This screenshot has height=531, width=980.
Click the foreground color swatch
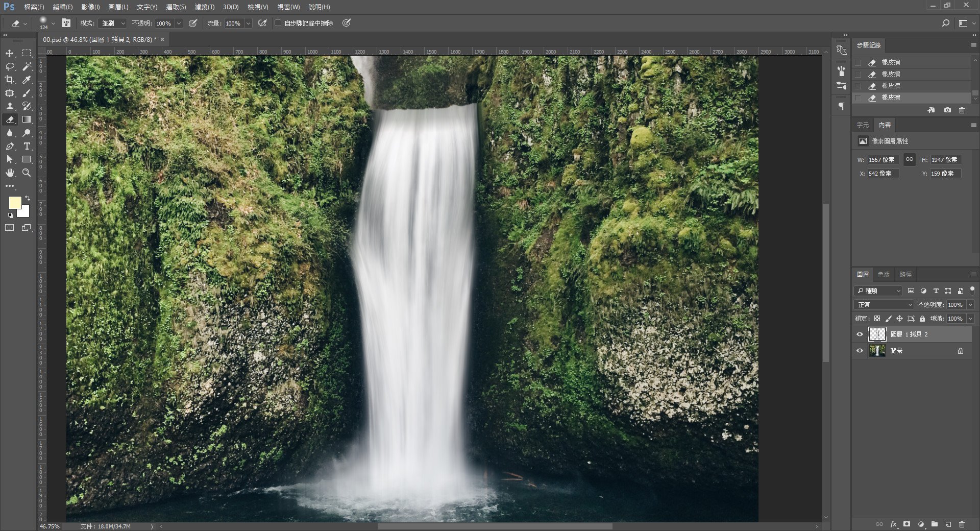click(x=15, y=203)
